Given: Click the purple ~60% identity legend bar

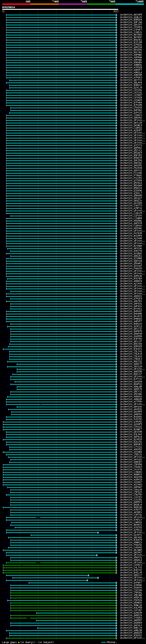Looking at the screenshot, I should pyautogui.click(x=73, y=4).
